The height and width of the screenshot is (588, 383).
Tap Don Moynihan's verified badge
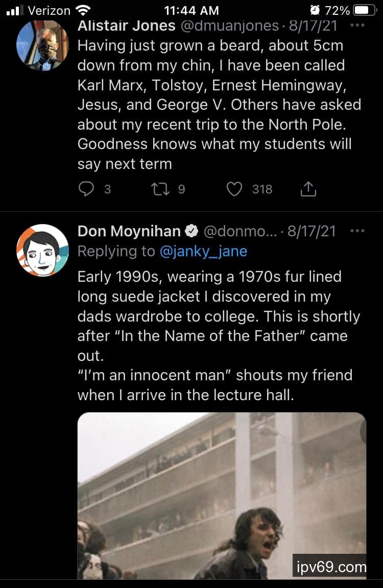[192, 231]
